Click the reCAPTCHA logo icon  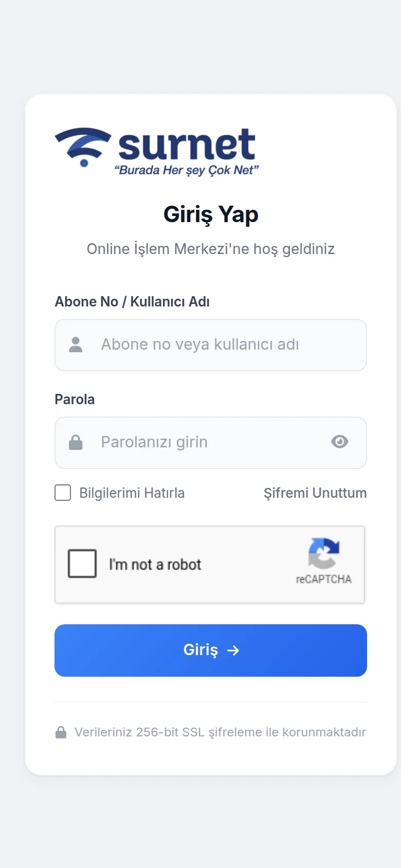pyautogui.click(x=324, y=553)
